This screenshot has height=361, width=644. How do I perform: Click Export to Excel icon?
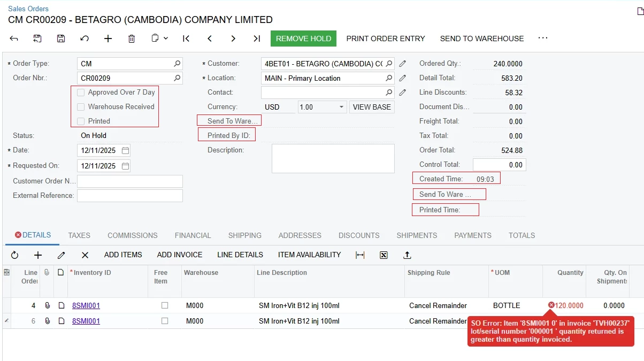point(384,255)
